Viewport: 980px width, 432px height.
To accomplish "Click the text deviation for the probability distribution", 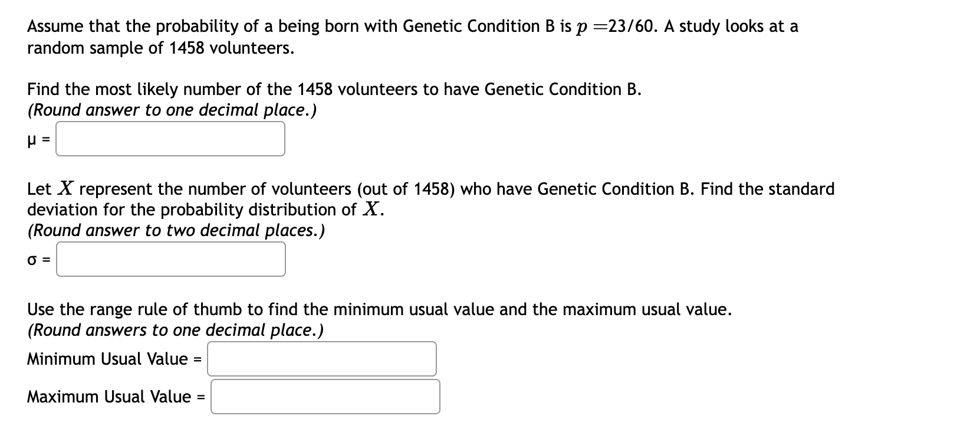I will coord(185,210).
